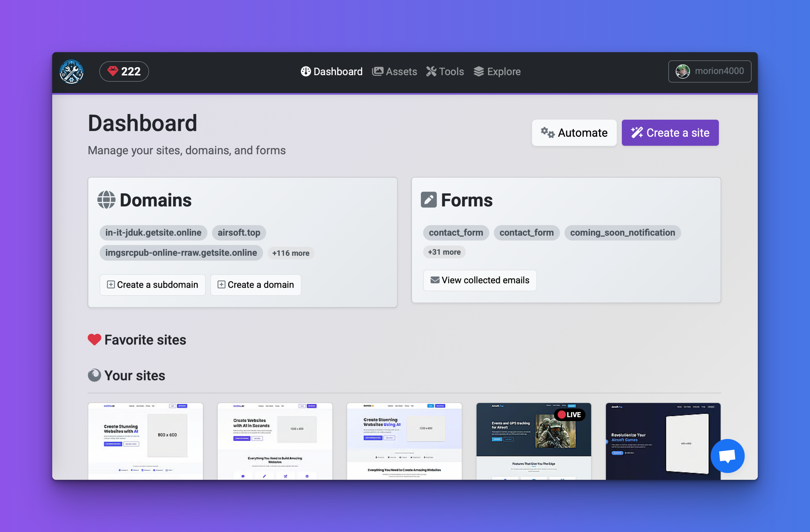This screenshot has width=810, height=532.
Task: Select the coming_soon_notification form chip
Action: tap(623, 233)
